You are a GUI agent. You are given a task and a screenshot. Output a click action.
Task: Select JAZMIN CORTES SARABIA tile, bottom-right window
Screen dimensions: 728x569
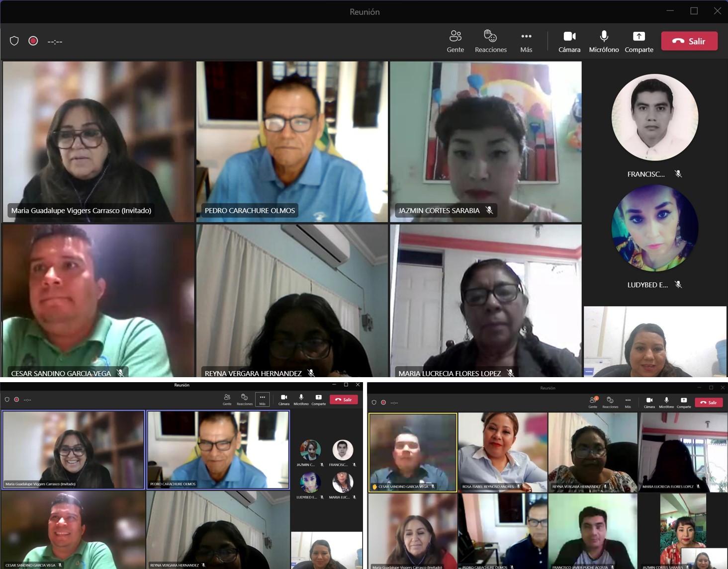[683, 531]
